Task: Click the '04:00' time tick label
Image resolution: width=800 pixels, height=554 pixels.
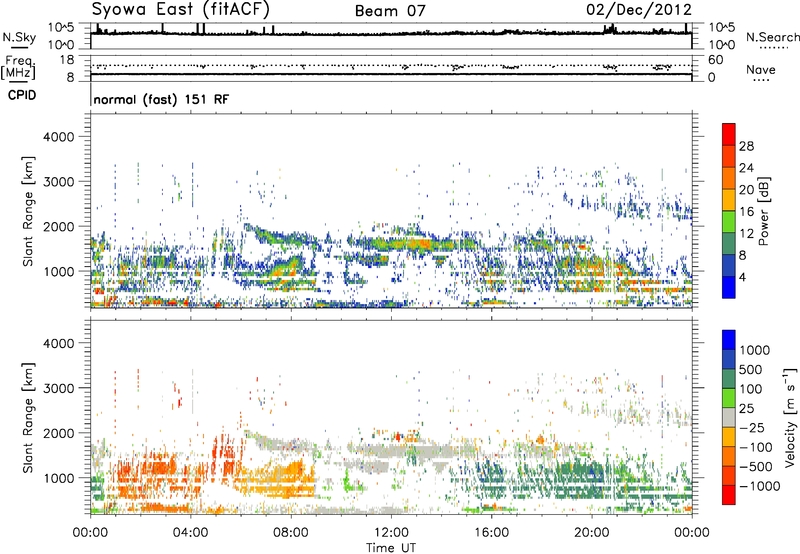Action: tap(191, 533)
